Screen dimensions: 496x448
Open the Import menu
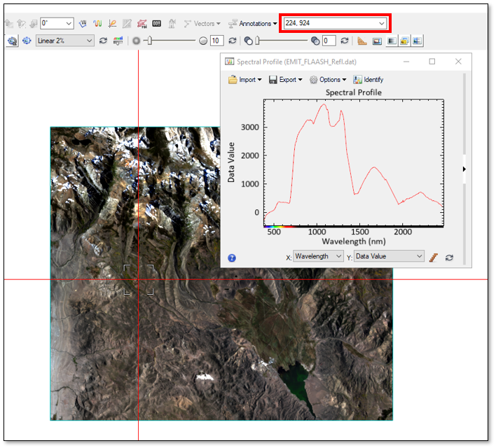click(x=245, y=80)
